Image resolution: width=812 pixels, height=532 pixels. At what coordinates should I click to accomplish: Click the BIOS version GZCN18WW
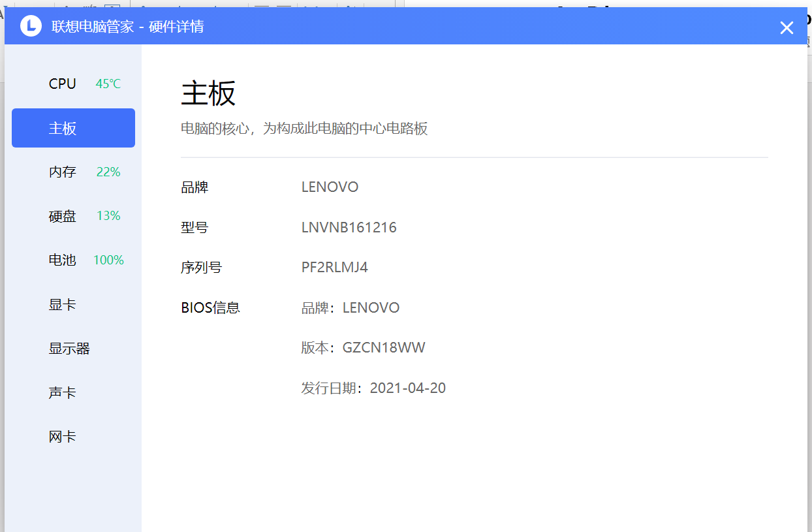coord(384,348)
